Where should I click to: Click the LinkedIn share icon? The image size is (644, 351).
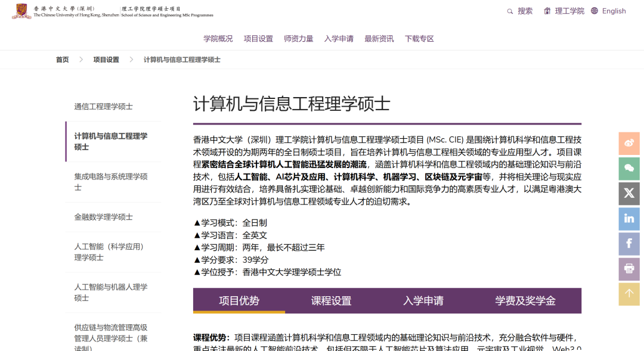628,219
